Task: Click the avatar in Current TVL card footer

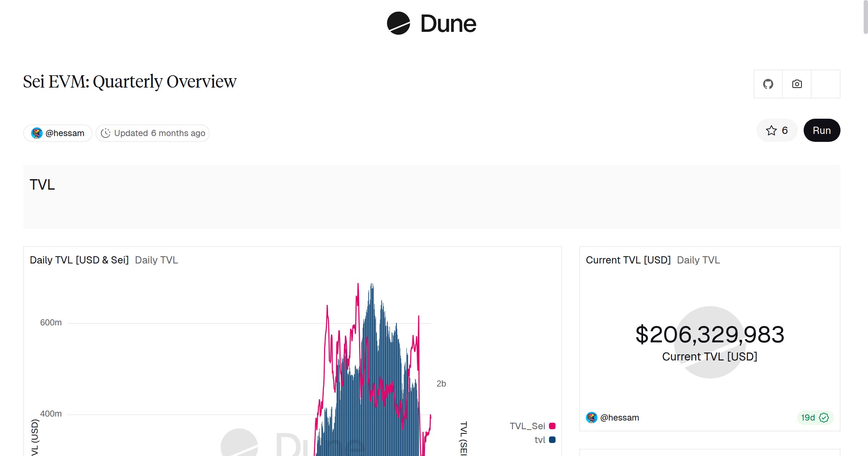Action: coord(591,418)
